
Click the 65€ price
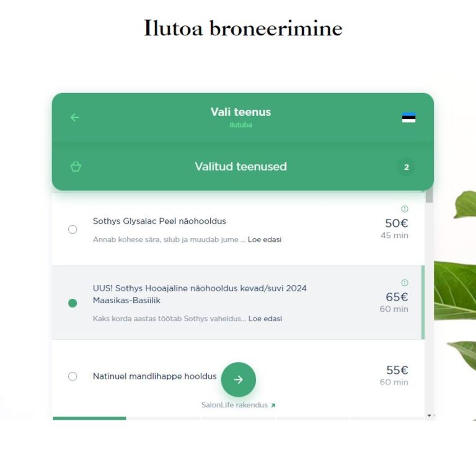point(397,297)
